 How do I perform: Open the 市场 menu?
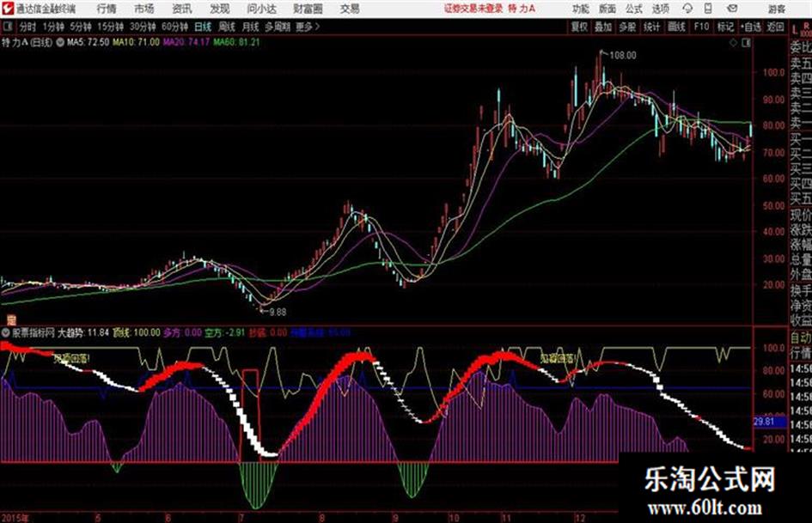pyautogui.click(x=144, y=9)
